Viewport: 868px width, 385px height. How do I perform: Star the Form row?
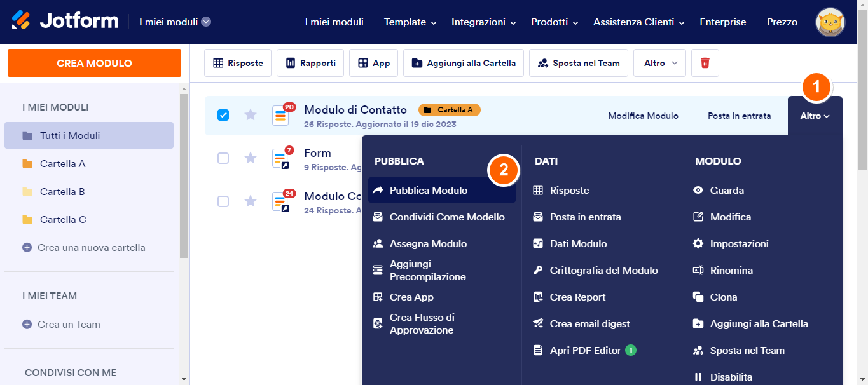coord(251,158)
